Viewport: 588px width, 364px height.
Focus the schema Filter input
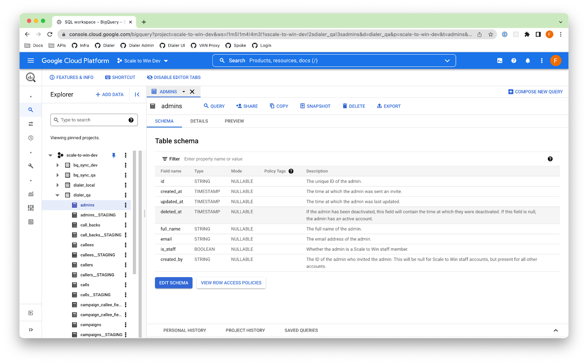[x=364, y=159]
